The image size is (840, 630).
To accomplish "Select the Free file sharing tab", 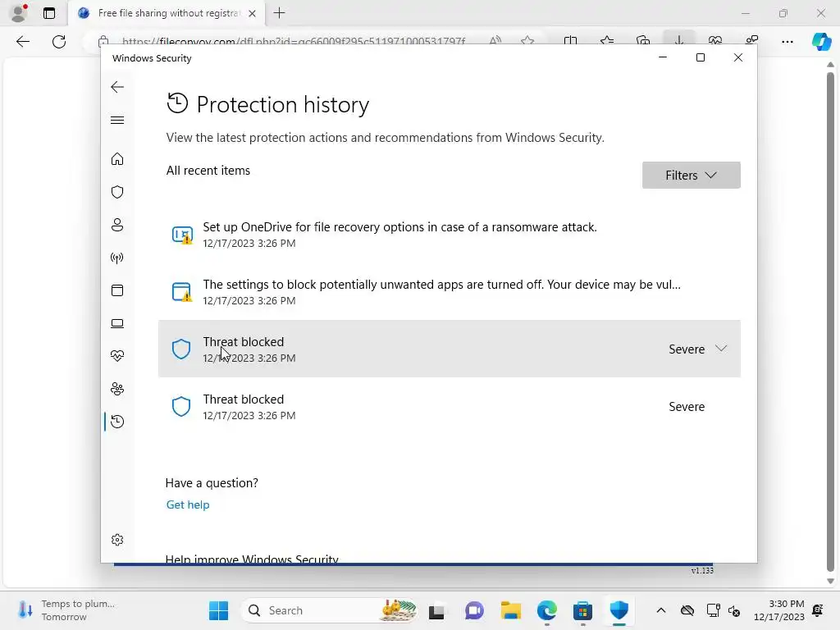I will [167, 13].
